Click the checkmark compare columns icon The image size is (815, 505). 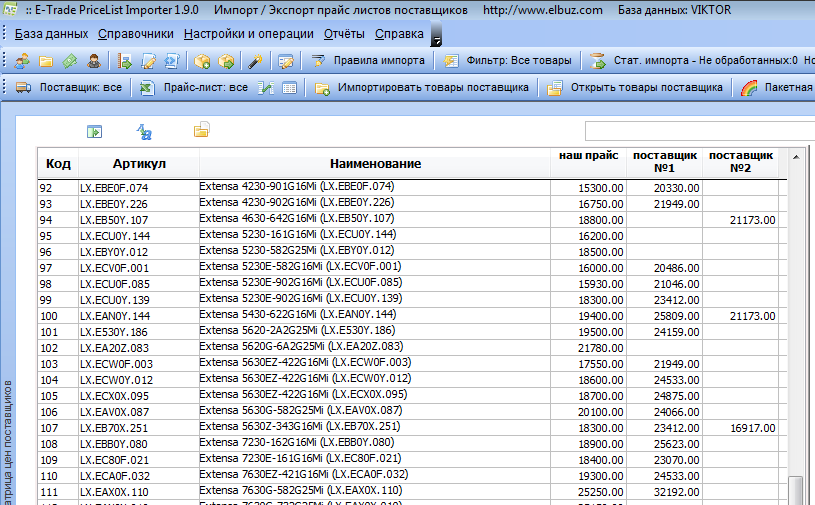pyautogui.click(x=266, y=88)
